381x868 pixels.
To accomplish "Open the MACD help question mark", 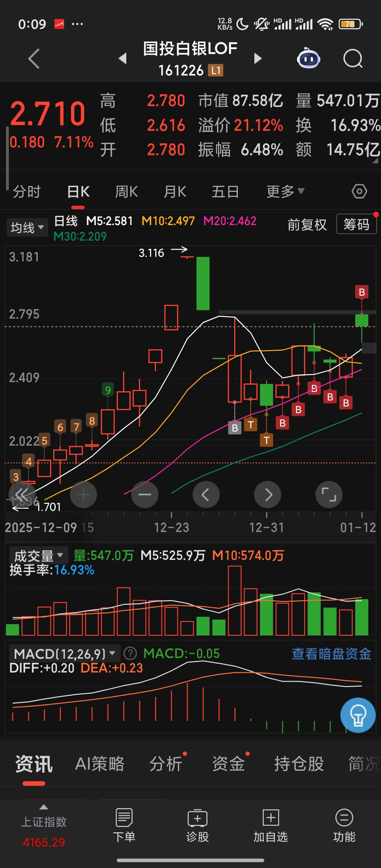I will coord(130,653).
